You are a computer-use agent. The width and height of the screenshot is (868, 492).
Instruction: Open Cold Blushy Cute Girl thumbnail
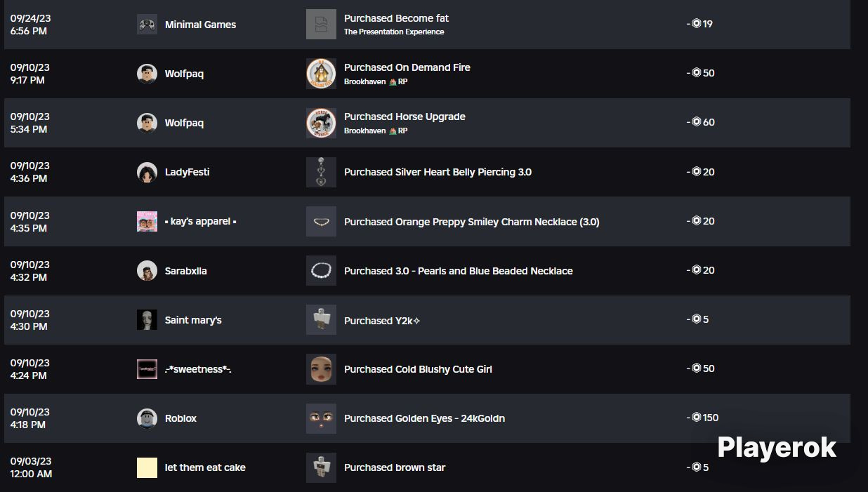(x=321, y=369)
